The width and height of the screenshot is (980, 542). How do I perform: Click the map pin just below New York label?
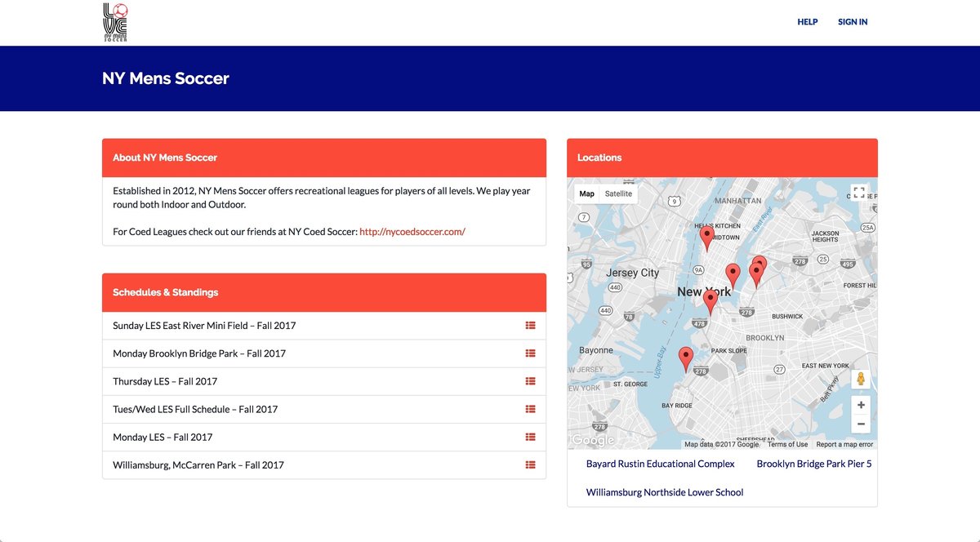(x=710, y=303)
